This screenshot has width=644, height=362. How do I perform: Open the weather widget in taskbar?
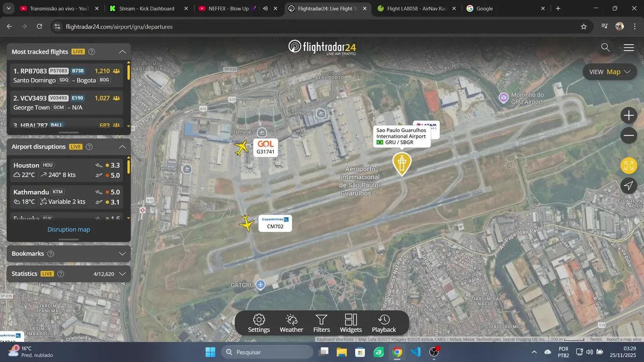[30, 351]
